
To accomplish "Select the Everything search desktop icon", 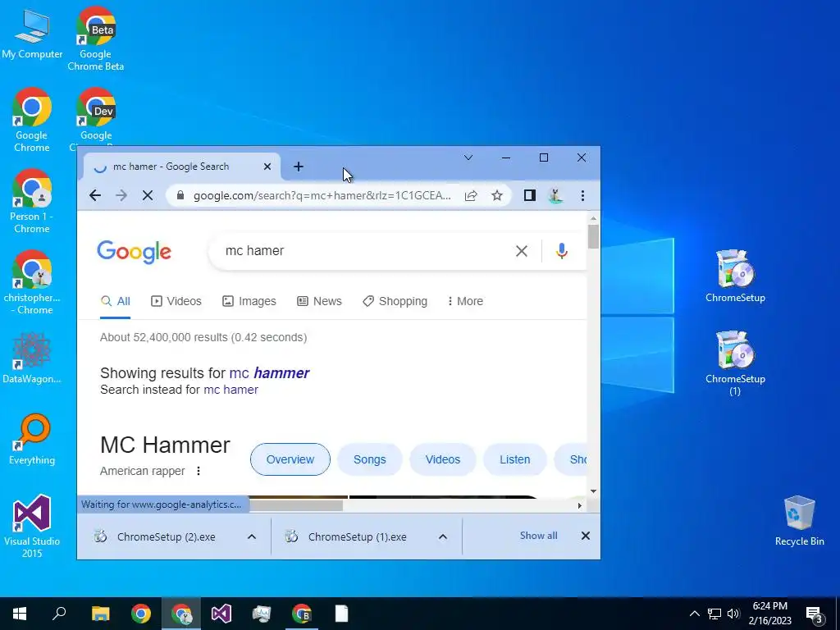I will (32, 440).
